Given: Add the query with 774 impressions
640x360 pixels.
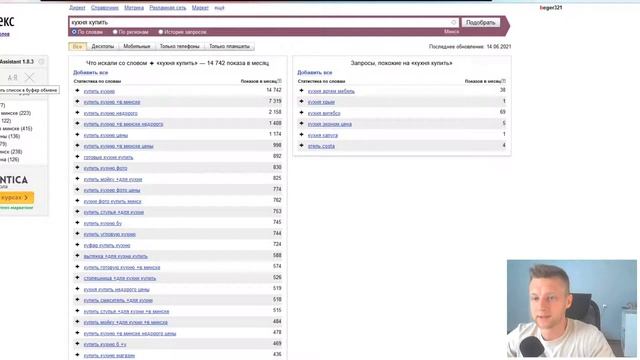Looking at the screenshot, I should 78,189.
